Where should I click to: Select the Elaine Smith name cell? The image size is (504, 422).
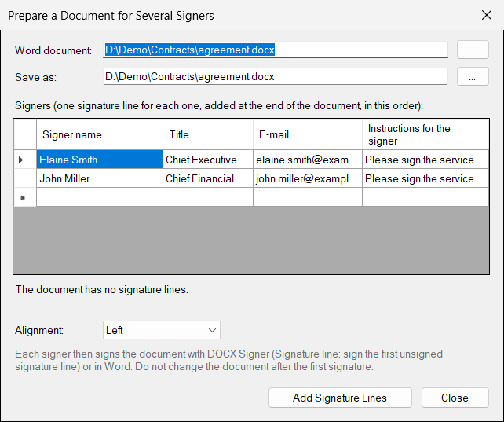[100, 160]
